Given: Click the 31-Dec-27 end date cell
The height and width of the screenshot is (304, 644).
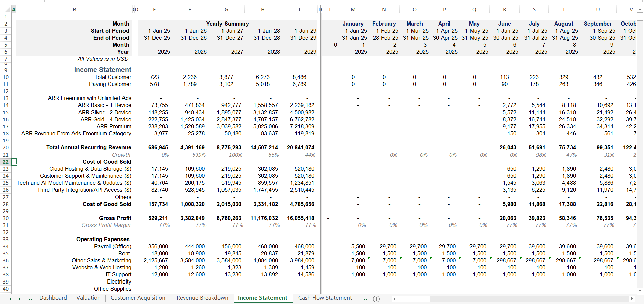Looking at the screenshot, I should point(230,38).
